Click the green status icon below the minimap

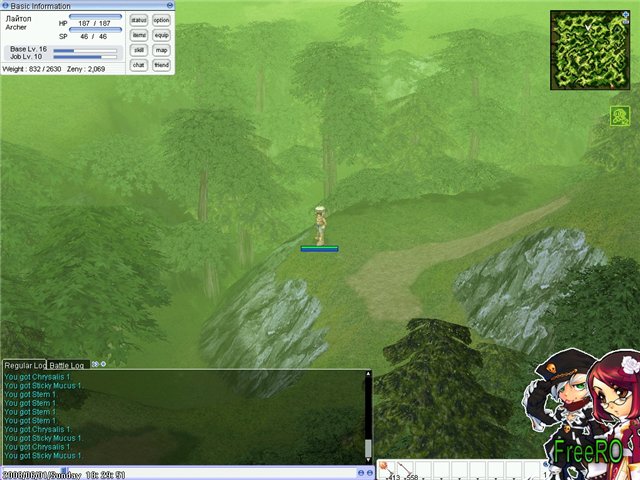pos(619,117)
